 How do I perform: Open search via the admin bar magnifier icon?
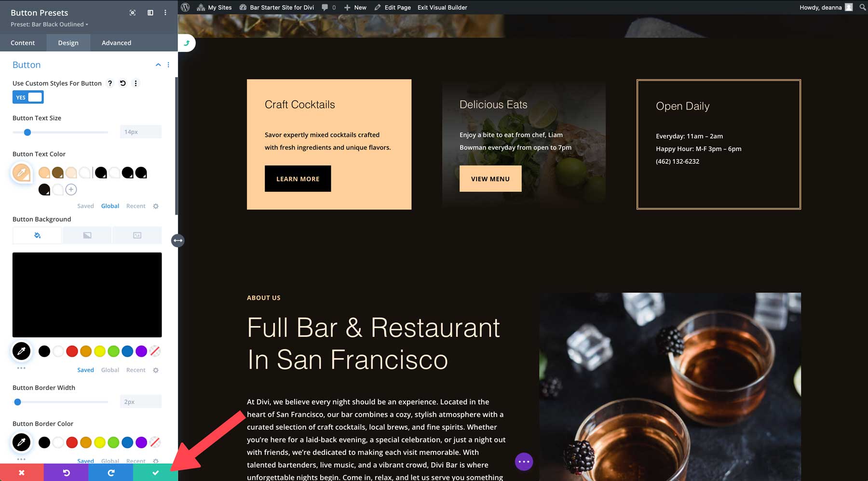[x=863, y=7]
